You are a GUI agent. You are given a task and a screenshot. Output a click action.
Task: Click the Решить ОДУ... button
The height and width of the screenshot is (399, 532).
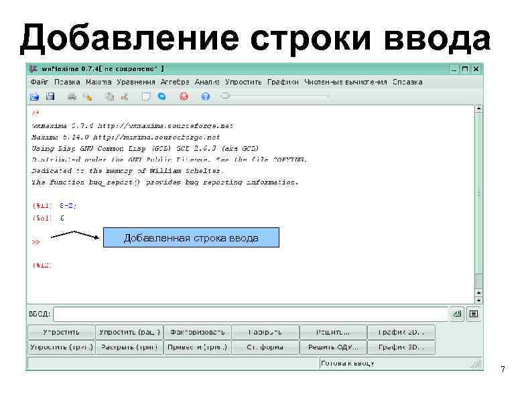333,347
